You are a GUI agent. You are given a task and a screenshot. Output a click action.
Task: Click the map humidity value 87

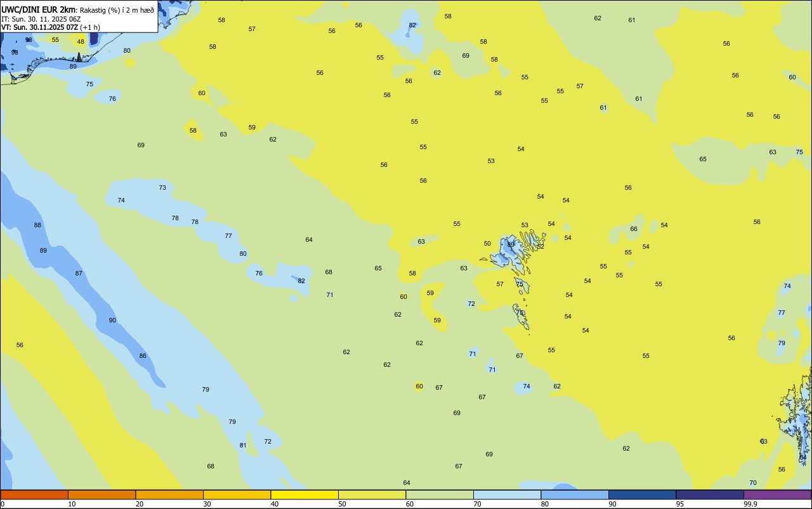[79, 274]
